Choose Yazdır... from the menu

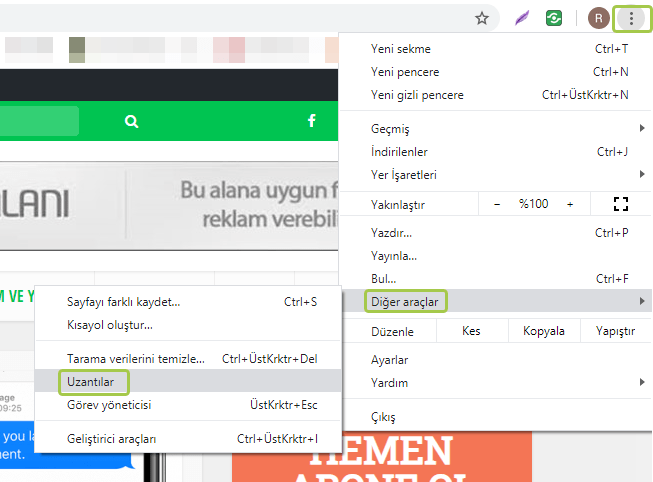pos(496,232)
